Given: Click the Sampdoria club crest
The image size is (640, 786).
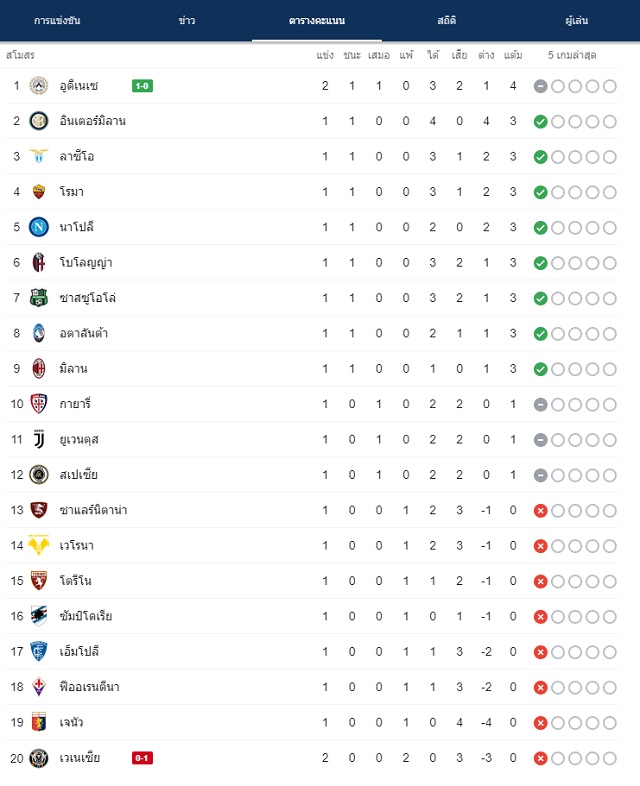Looking at the screenshot, I should (x=39, y=616).
